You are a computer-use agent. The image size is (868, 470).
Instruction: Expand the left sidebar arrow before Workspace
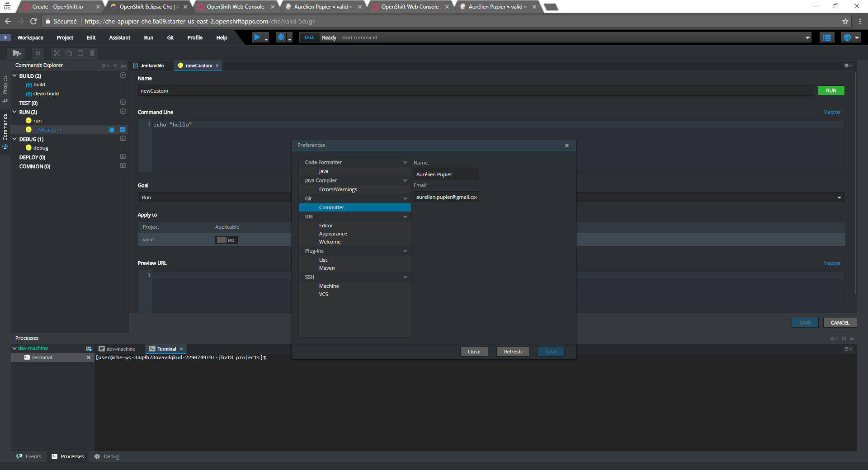click(5, 38)
